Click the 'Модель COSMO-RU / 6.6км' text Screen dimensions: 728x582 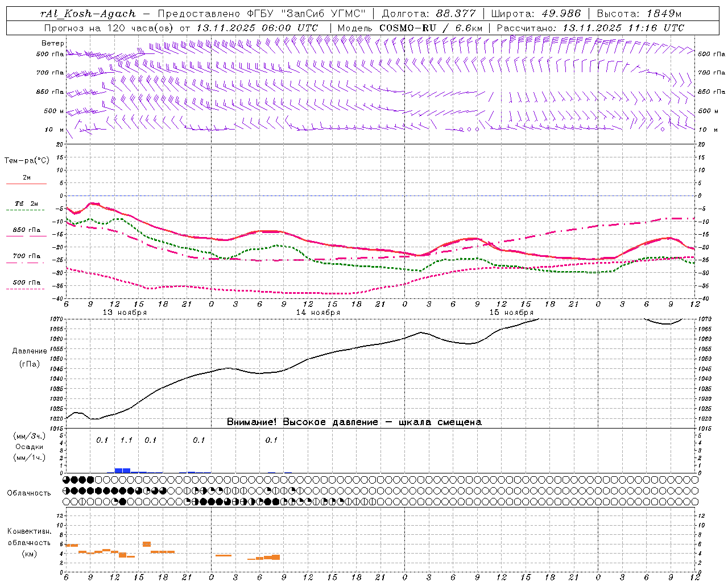point(410,28)
